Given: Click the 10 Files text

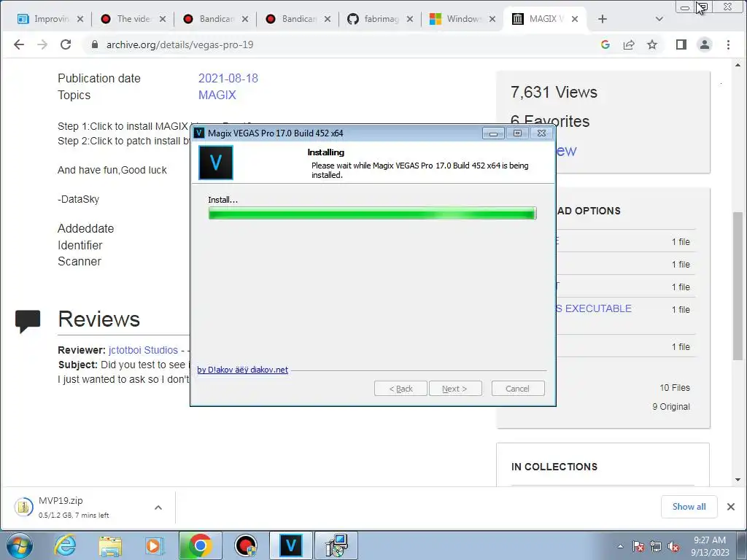Looking at the screenshot, I should [x=675, y=388].
